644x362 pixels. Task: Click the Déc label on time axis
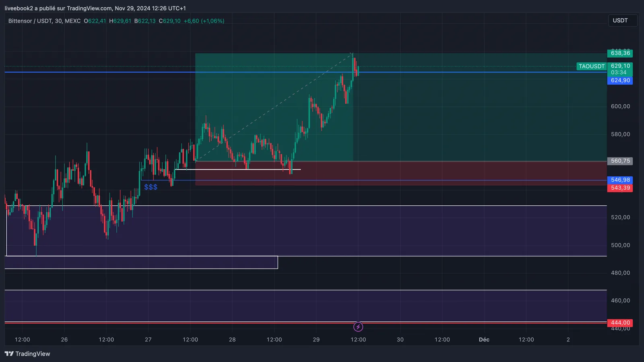tap(484, 339)
